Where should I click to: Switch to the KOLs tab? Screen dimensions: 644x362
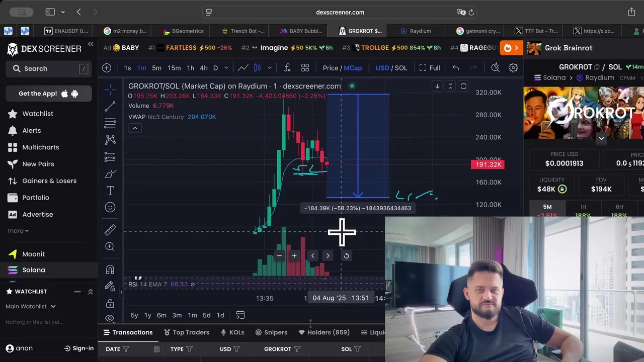tap(232, 332)
